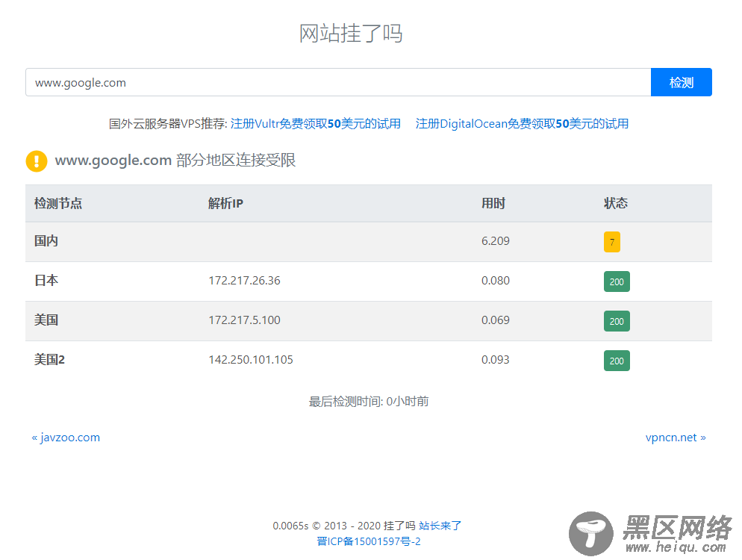Open the 晋ICP备15001597号-2 link

(369, 541)
